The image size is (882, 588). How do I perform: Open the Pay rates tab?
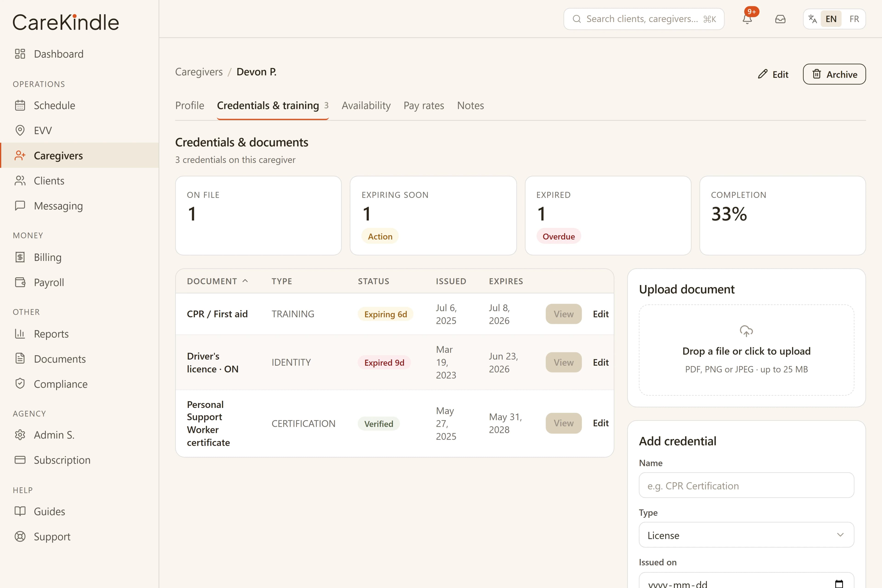tap(424, 106)
